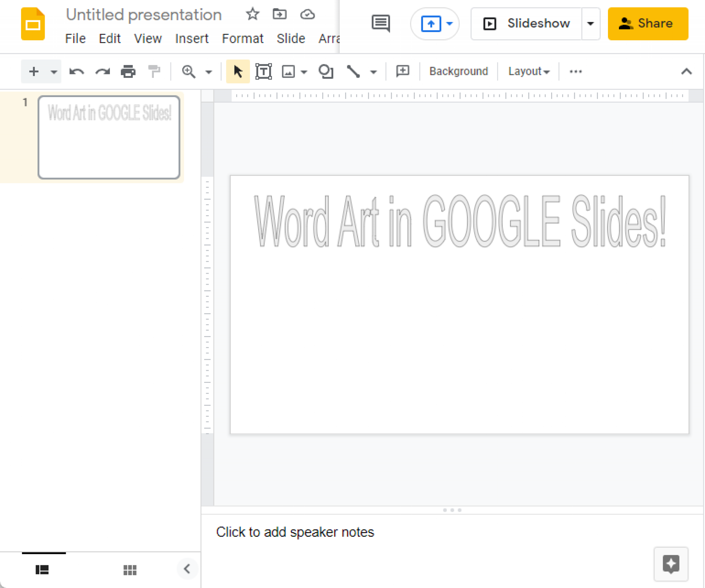Open the View menu
This screenshot has height=588, width=705.
click(x=148, y=39)
